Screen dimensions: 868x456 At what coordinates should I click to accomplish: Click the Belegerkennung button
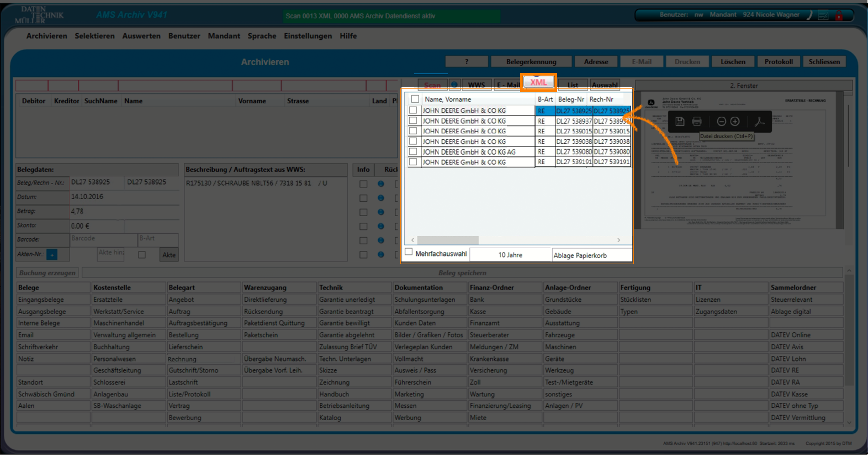coord(531,62)
